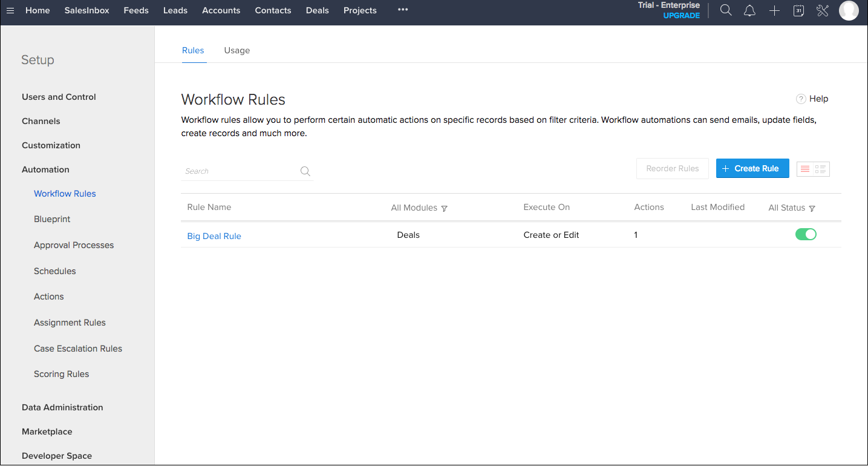The height and width of the screenshot is (466, 868).
Task: Open the notifications bell
Action: coord(749,10)
